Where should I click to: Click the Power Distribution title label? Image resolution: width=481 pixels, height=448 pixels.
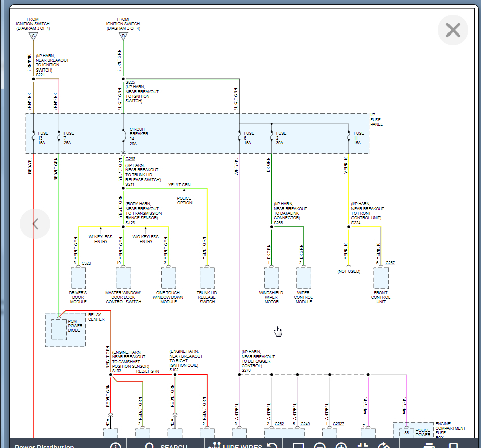click(44, 446)
